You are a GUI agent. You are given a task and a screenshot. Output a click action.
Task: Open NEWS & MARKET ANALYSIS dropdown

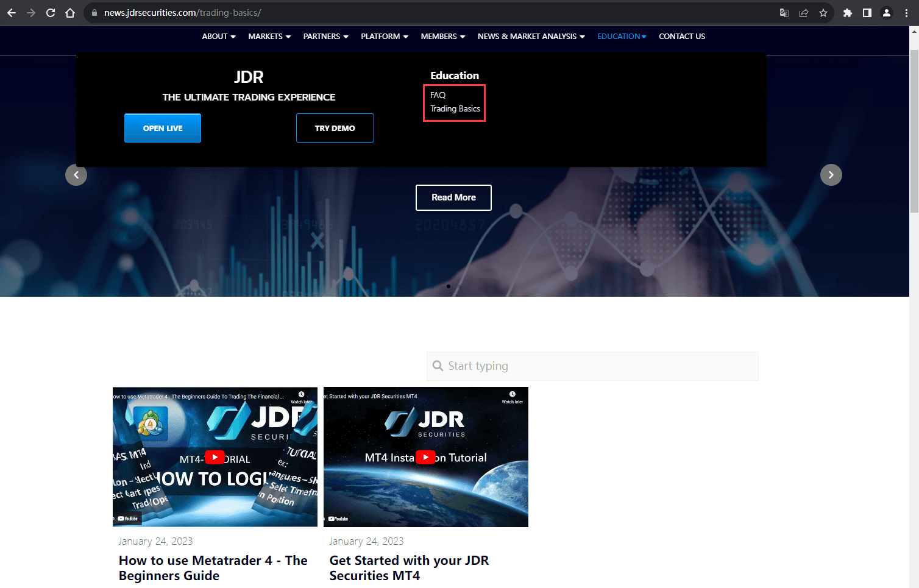(x=531, y=37)
